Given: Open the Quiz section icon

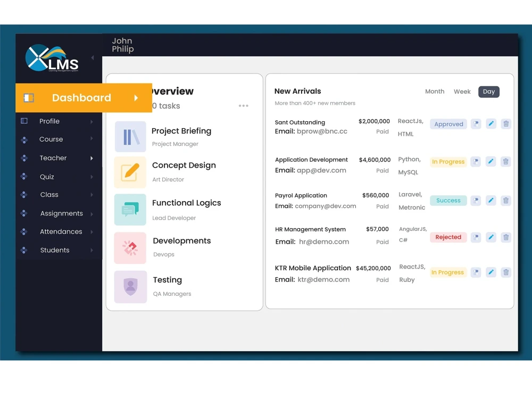Looking at the screenshot, I should click(x=23, y=176).
